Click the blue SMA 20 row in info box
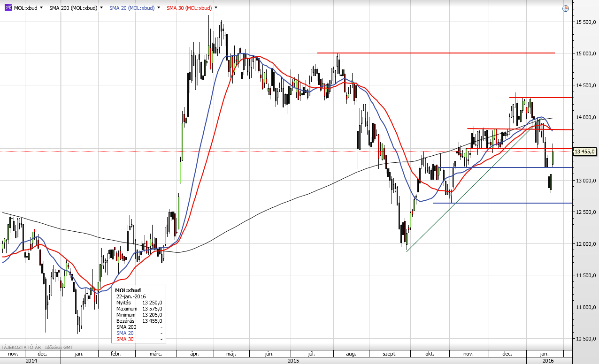 click(x=139, y=333)
